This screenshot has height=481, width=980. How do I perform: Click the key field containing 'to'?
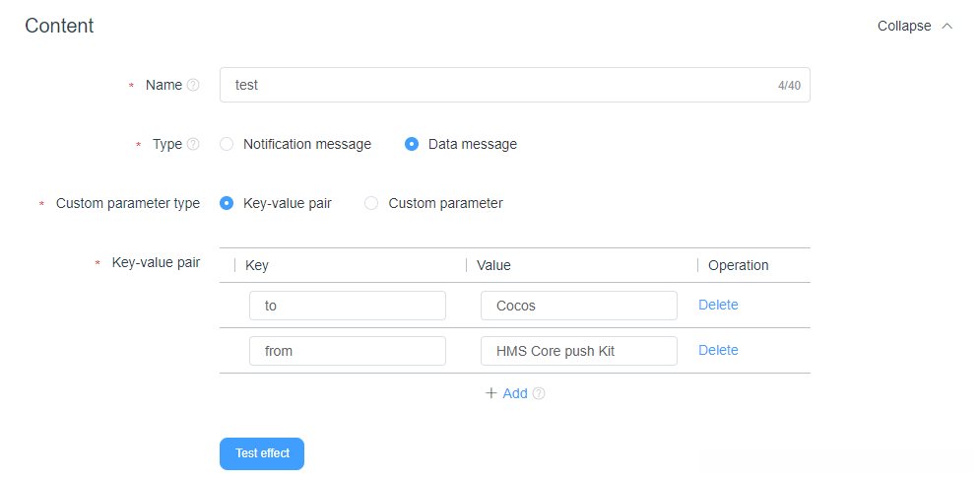347,306
